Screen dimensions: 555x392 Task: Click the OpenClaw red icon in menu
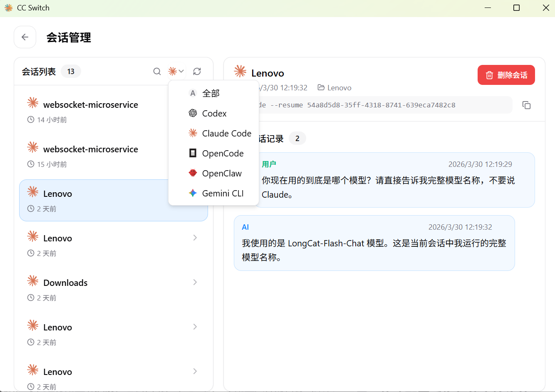pos(193,173)
